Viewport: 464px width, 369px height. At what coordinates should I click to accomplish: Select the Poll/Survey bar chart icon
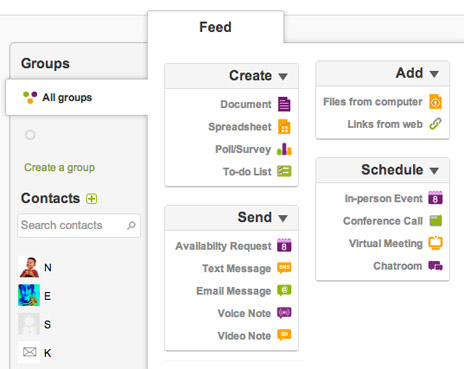click(x=284, y=149)
